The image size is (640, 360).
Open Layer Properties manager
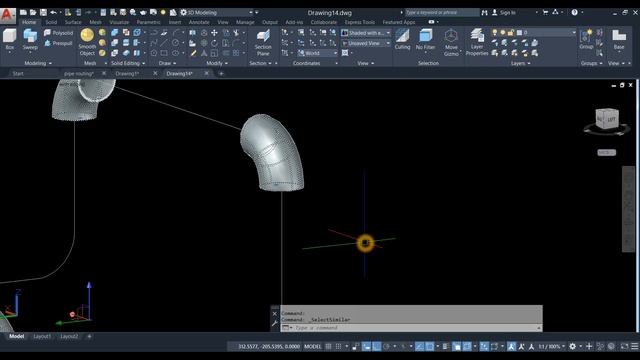click(x=477, y=42)
